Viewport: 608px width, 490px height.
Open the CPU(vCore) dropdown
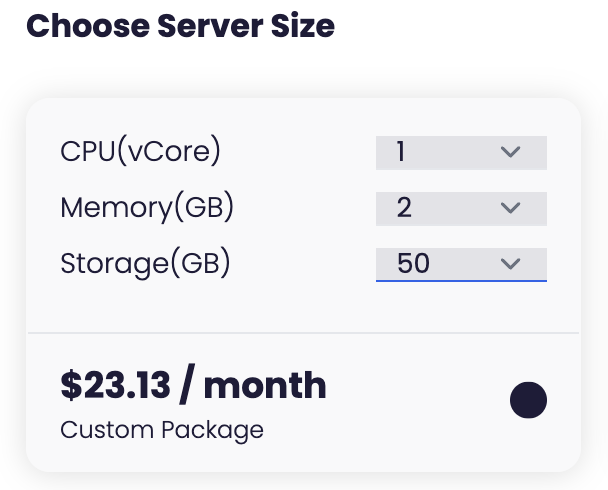tap(460, 153)
